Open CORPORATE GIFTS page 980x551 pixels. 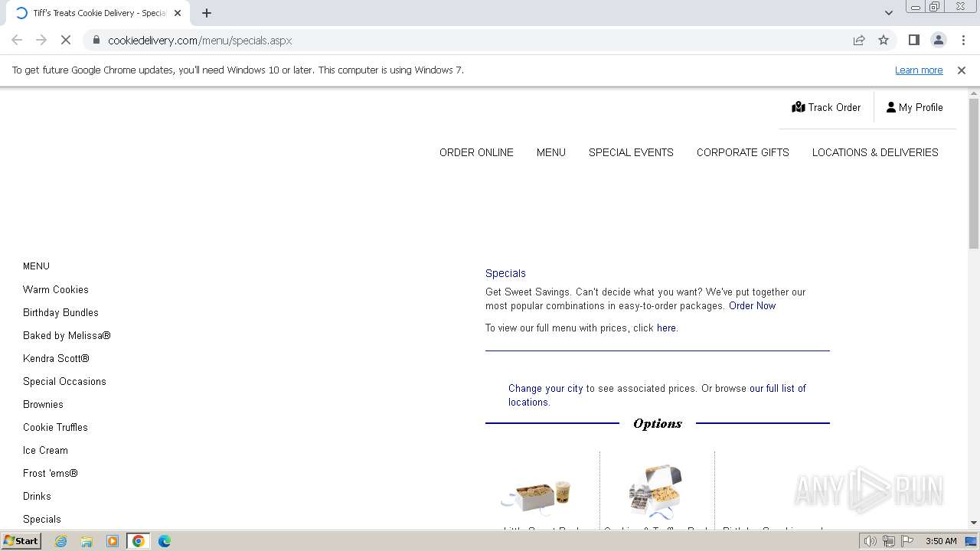[743, 152]
